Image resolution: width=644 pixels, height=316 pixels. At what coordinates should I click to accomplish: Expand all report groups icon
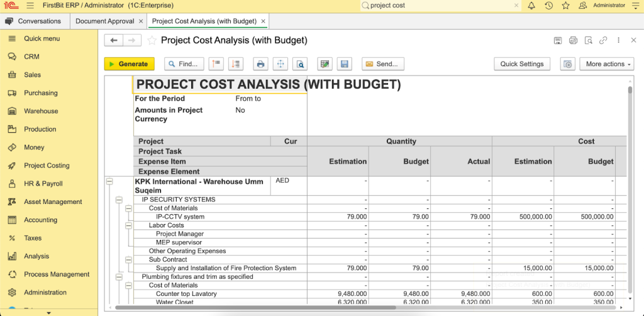click(235, 64)
